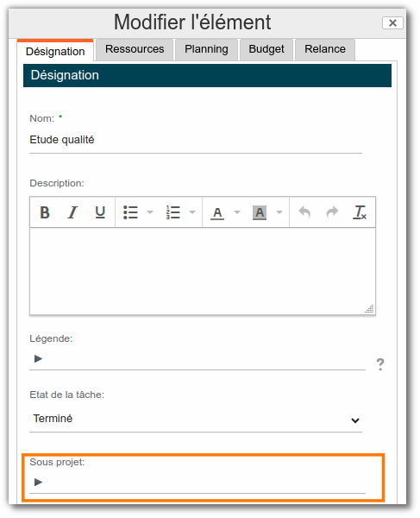This screenshot has width=420, height=518.
Task: Undo the last description edit
Action: coord(304,212)
